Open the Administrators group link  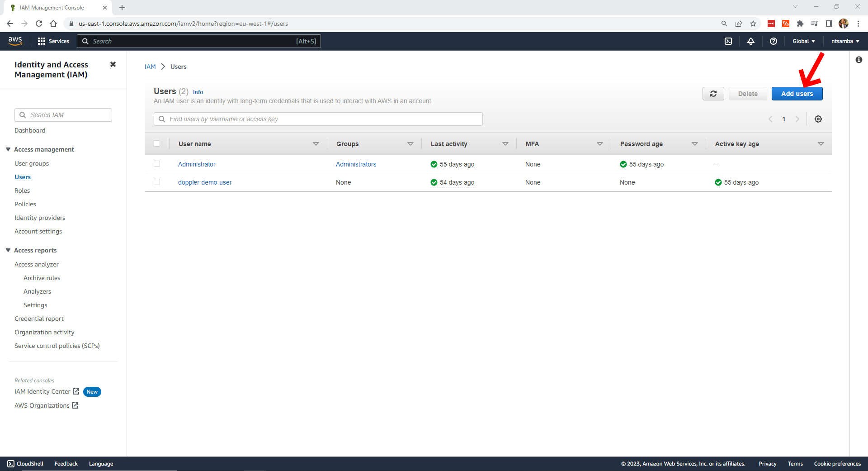356,164
